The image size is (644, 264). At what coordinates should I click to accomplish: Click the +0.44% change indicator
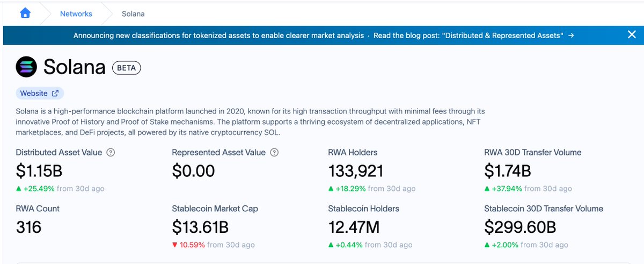[x=345, y=245]
